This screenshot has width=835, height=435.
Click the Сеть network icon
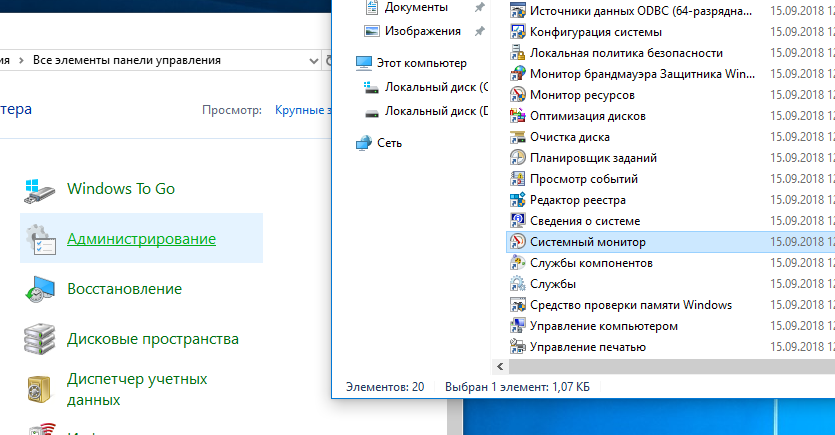coord(364,143)
